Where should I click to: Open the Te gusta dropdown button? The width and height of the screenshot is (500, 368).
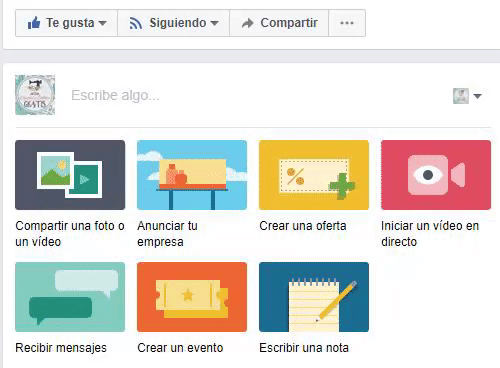coord(66,23)
